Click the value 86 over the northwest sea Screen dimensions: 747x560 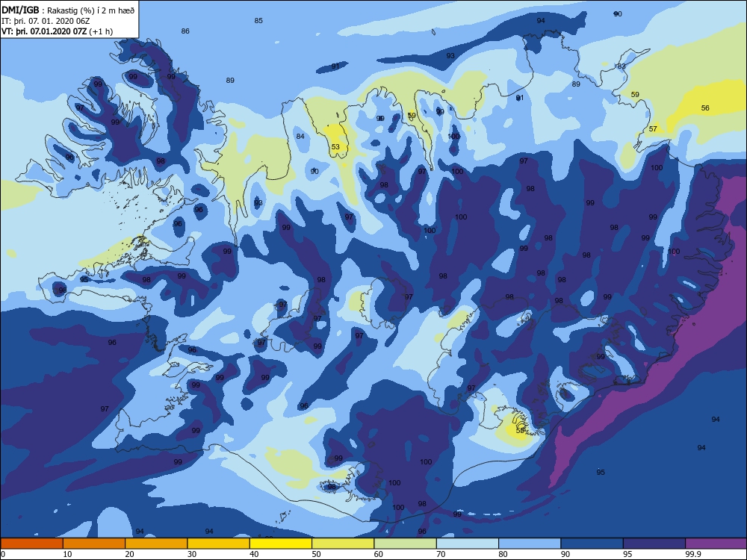click(185, 31)
